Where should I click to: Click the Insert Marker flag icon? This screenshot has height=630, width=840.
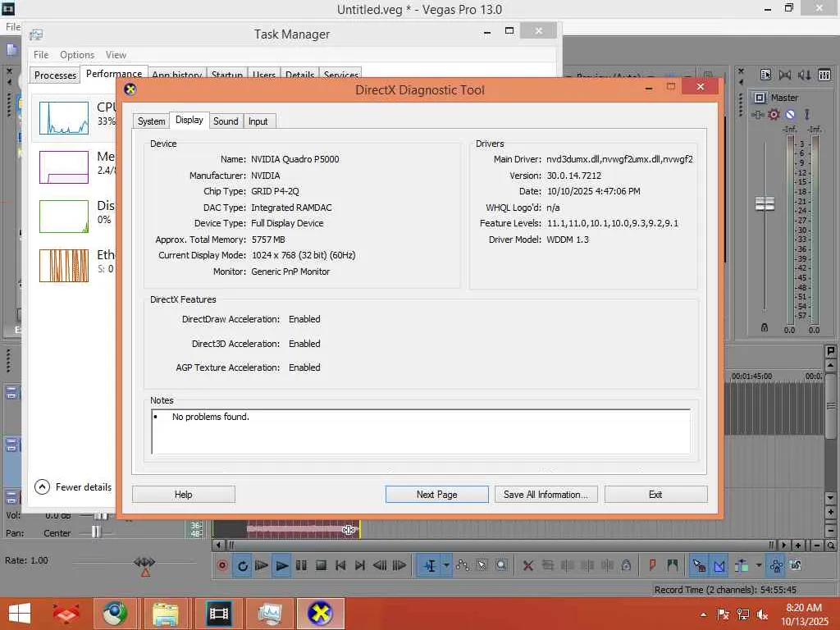click(x=652, y=565)
